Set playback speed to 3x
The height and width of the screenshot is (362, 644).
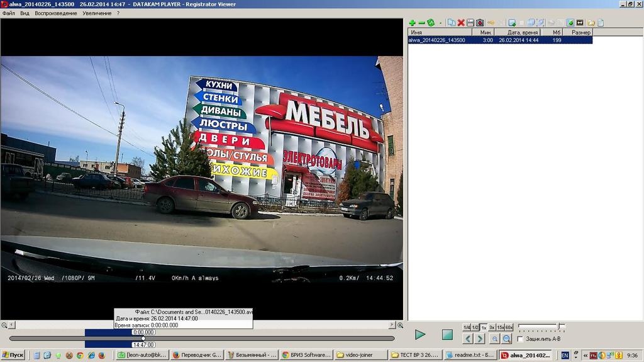[x=492, y=327]
